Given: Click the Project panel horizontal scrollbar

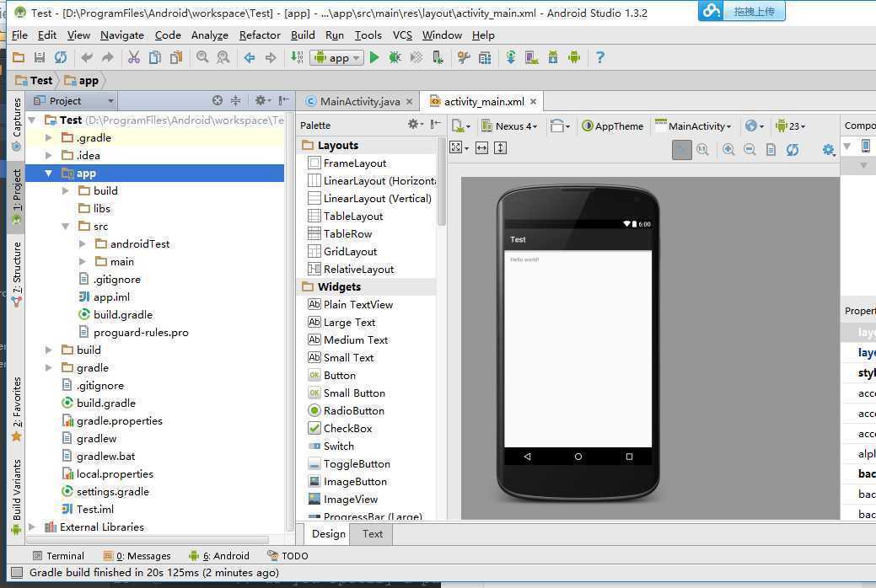Looking at the screenshot, I should point(148,540).
